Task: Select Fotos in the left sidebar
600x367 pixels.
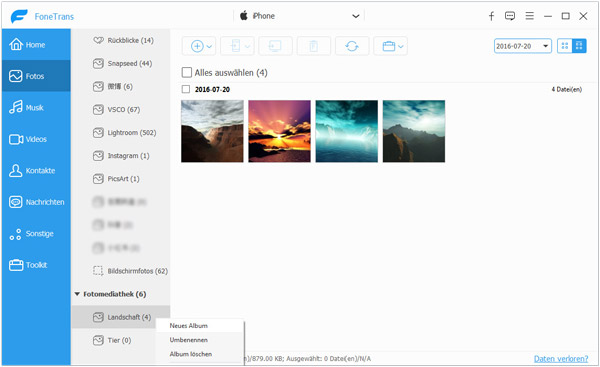Action: click(x=36, y=76)
